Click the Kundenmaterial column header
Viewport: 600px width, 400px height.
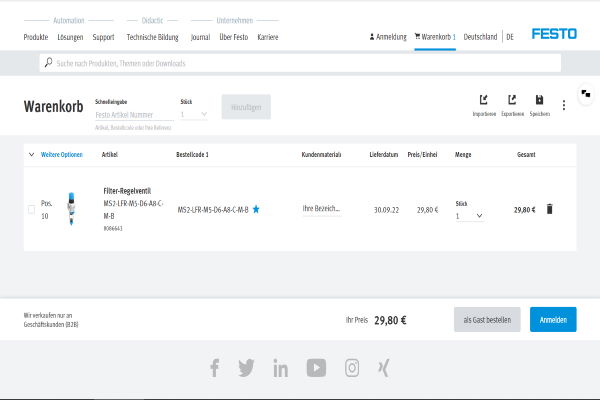tap(321, 155)
